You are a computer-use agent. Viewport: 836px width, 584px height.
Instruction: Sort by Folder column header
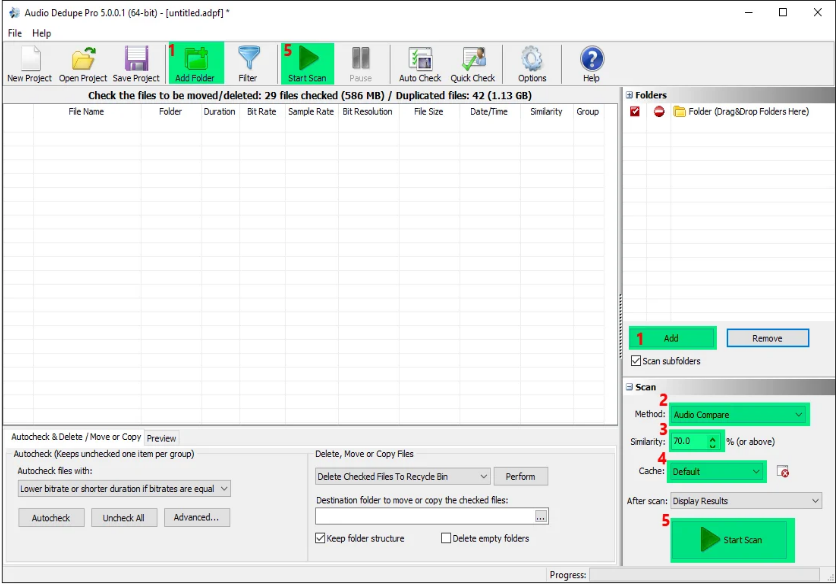pos(171,111)
